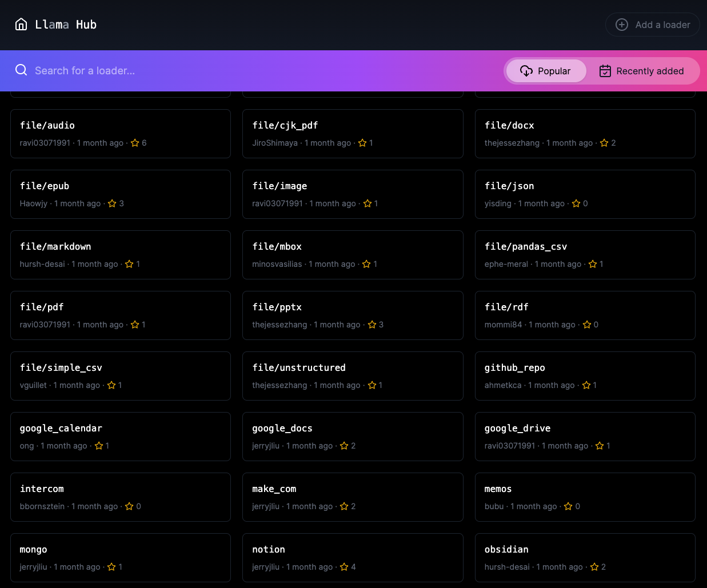Viewport: 707px width, 588px height.
Task: Click the star icon on file/pptx card
Action: point(372,325)
